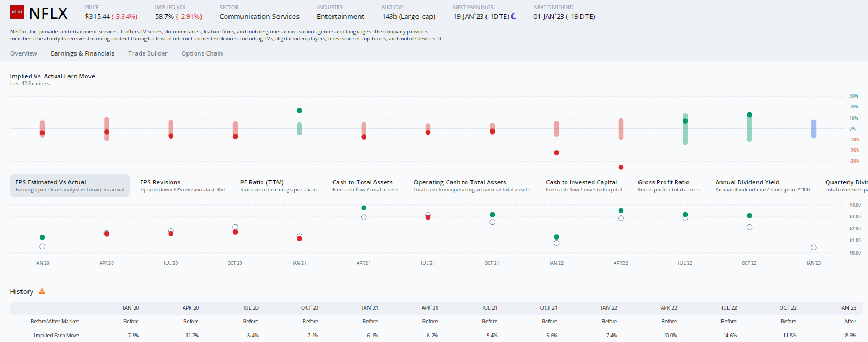The width and height of the screenshot is (868, 342).
Task: Download the earnings History data
Action: pyautogui.click(x=42, y=291)
